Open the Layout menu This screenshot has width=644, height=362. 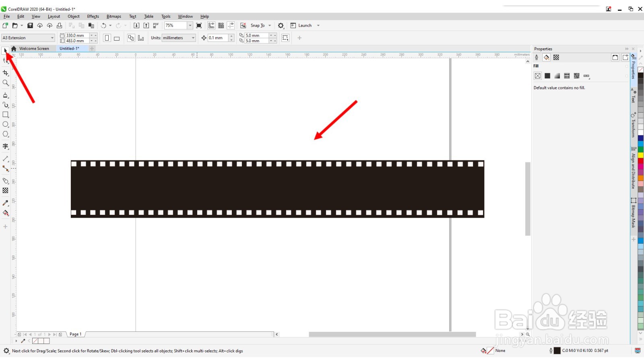point(54,16)
